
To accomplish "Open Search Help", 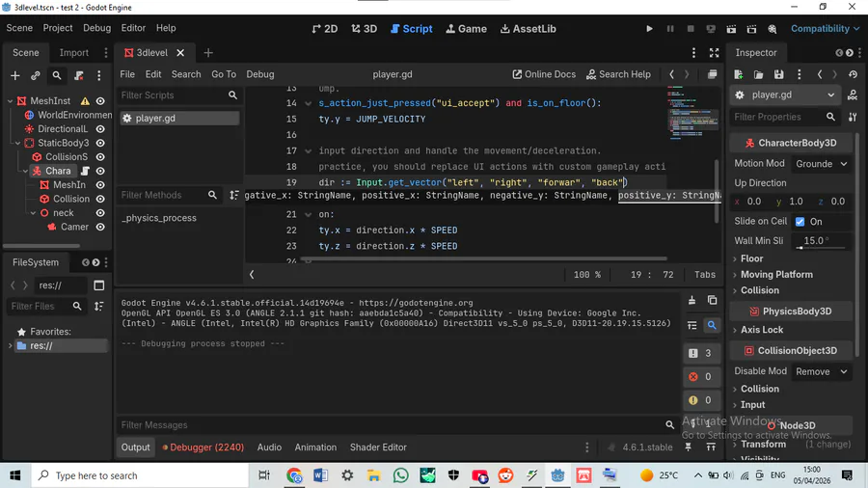I will [x=618, y=74].
